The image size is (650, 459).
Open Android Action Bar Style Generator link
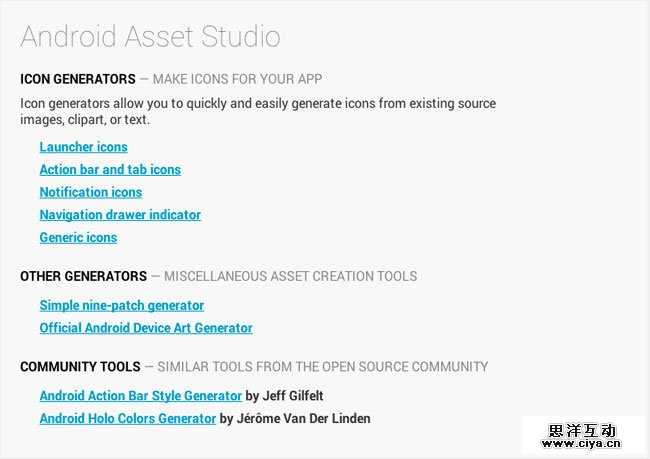coord(140,396)
